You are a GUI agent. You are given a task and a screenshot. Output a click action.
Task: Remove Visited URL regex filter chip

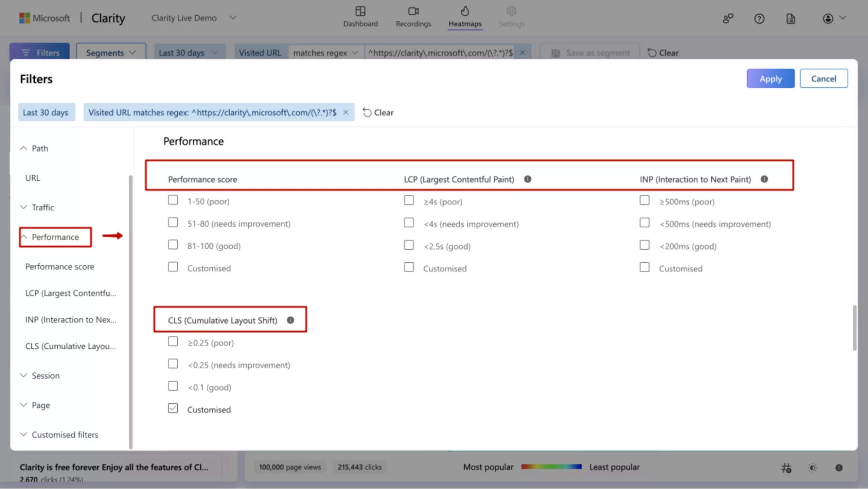[x=346, y=112]
